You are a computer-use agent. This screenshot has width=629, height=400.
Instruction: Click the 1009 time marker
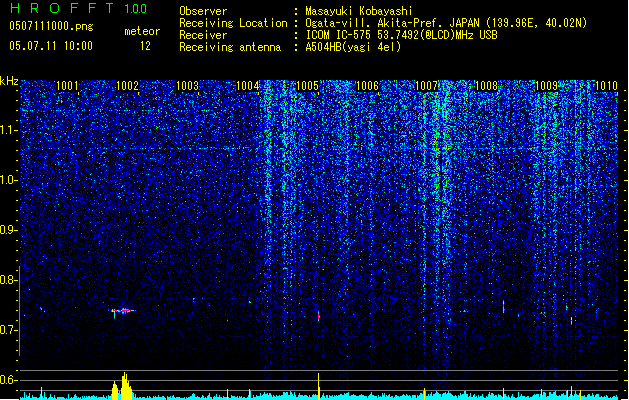546,86
